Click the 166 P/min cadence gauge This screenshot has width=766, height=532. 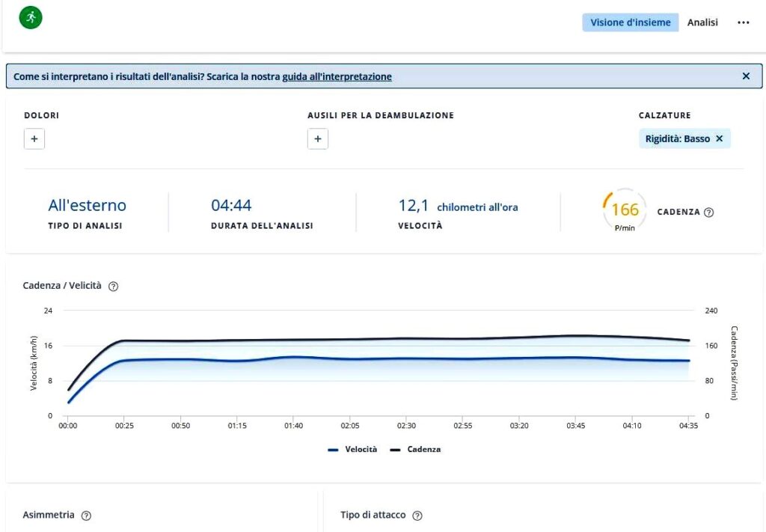[624, 211]
